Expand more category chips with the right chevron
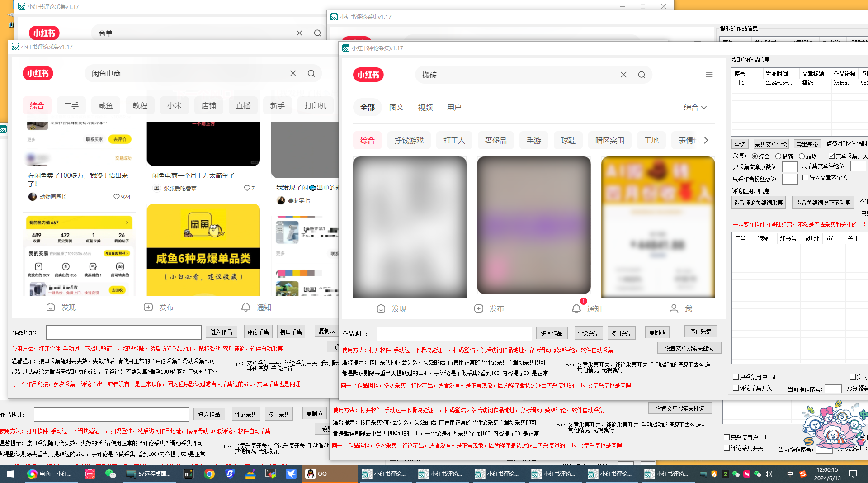The height and width of the screenshot is (483, 868). click(706, 141)
